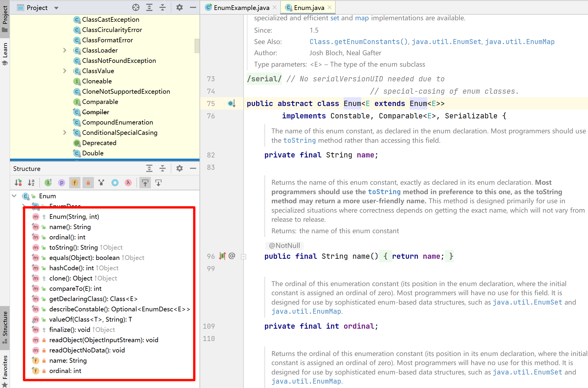
Task: Toggle show inherited members (I) filter
Action: point(48,182)
